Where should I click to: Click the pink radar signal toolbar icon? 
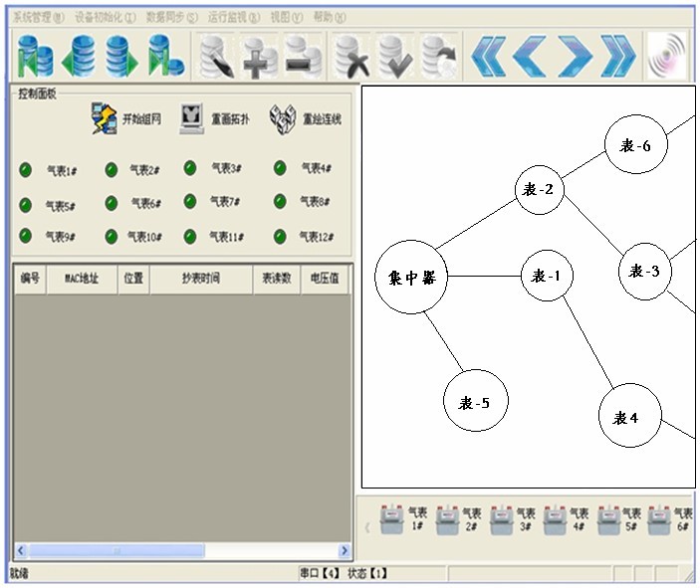pos(667,56)
